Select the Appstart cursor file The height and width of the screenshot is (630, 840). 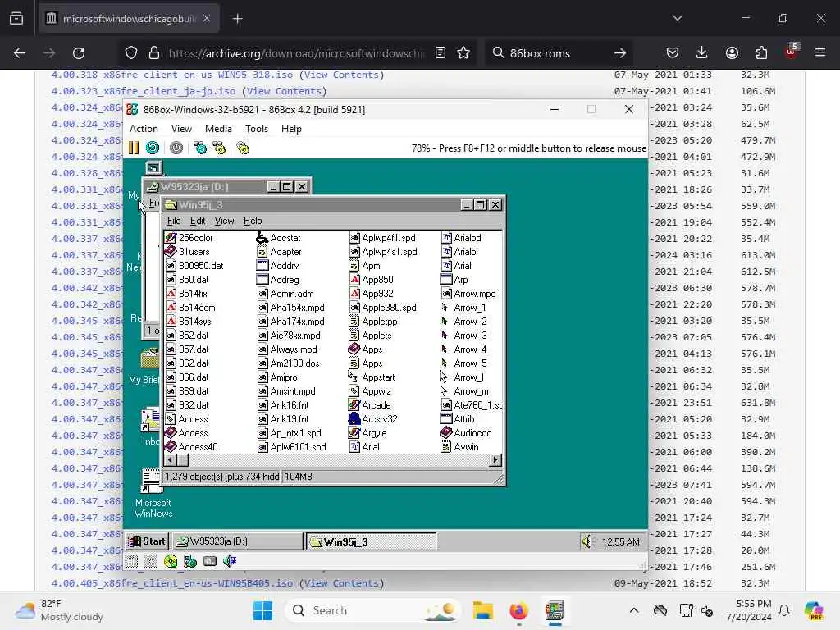(372, 377)
